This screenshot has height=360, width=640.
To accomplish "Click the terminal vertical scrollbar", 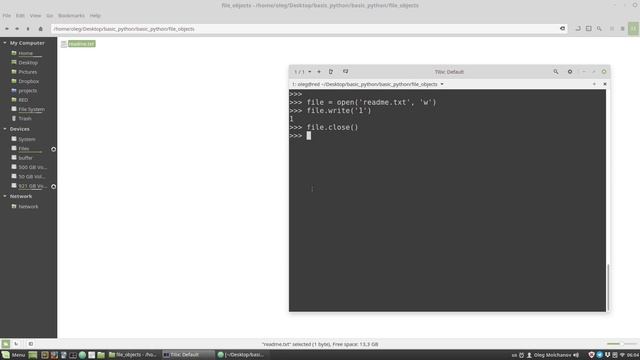I will click(608, 287).
